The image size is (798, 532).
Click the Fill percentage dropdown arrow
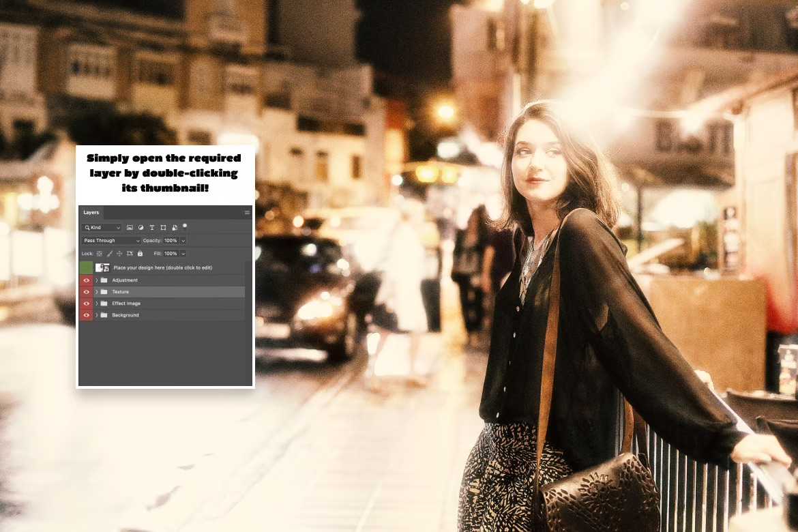click(183, 253)
